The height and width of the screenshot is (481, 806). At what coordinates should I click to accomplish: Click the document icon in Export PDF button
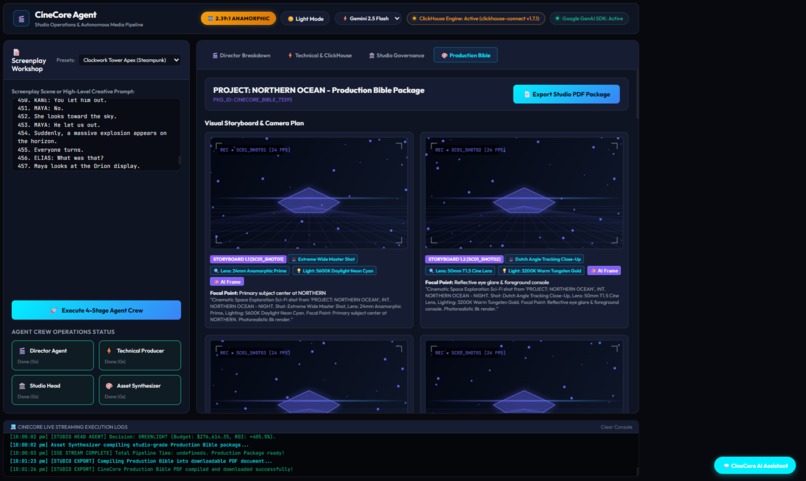click(527, 95)
